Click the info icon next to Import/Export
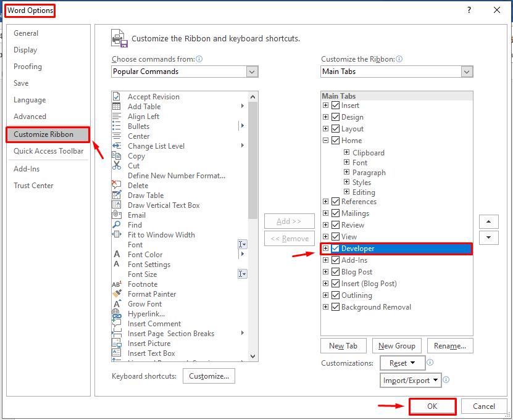 click(446, 379)
